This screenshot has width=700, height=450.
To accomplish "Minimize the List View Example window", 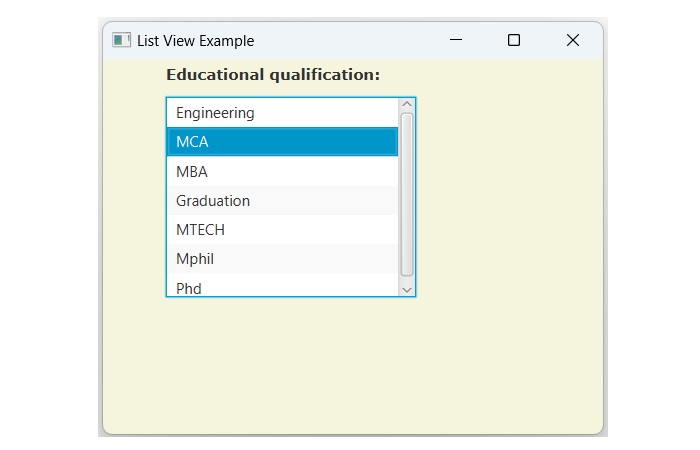I will point(456,40).
